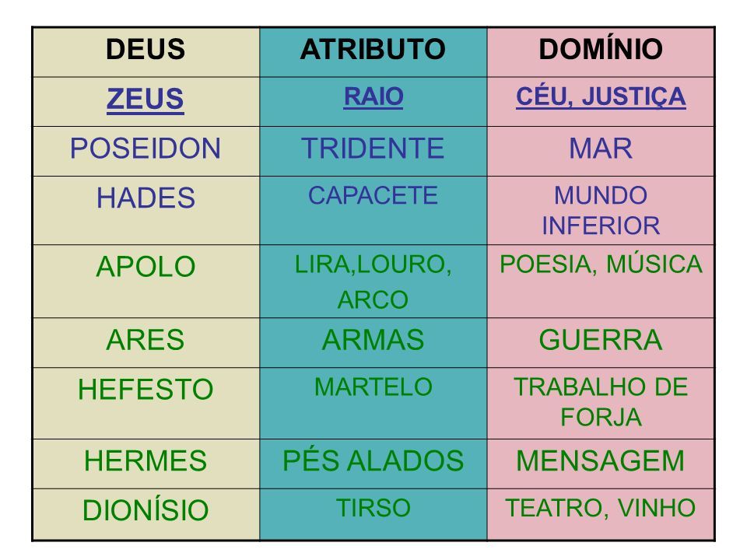Viewport: 747px width, 560px height.
Task: Select the MARTELO attribute cell
Action: click(373, 403)
